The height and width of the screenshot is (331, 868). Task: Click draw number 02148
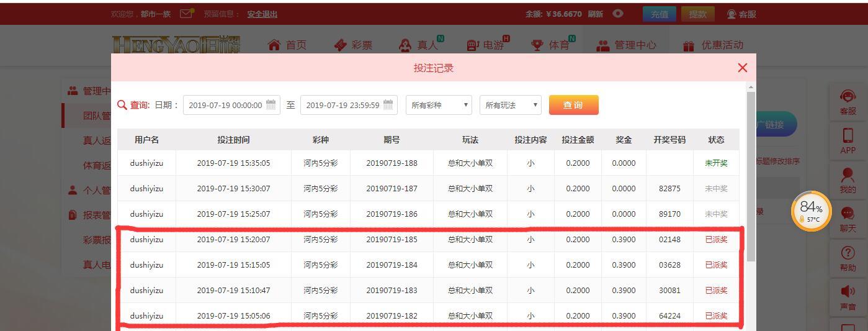click(669, 240)
